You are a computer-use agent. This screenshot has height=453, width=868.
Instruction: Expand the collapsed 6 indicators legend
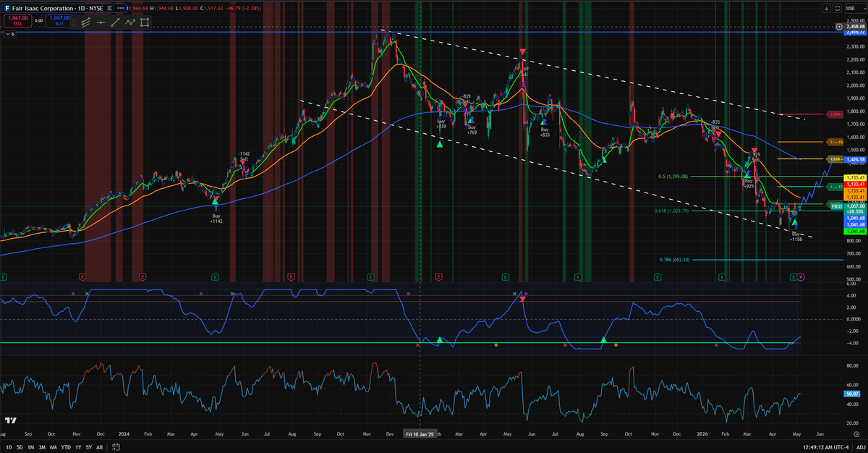click(x=10, y=34)
